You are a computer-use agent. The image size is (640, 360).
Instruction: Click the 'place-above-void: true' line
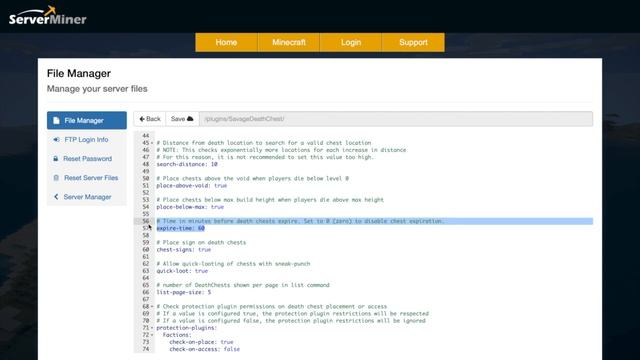click(x=191, y=186)
